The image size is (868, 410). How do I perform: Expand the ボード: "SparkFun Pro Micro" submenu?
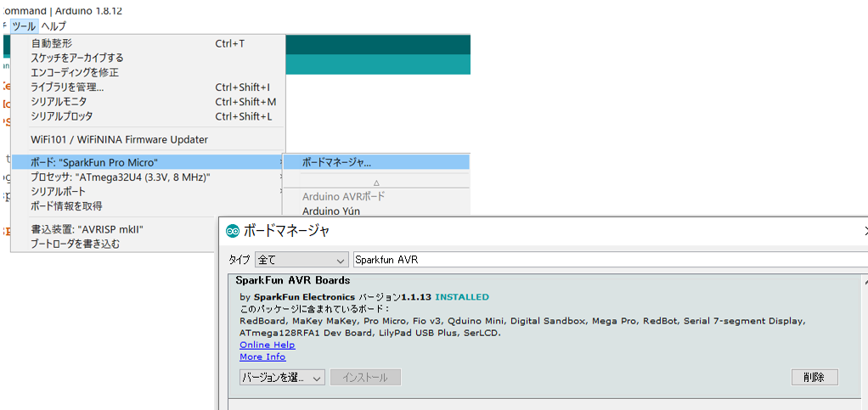(x=148, y=163)
